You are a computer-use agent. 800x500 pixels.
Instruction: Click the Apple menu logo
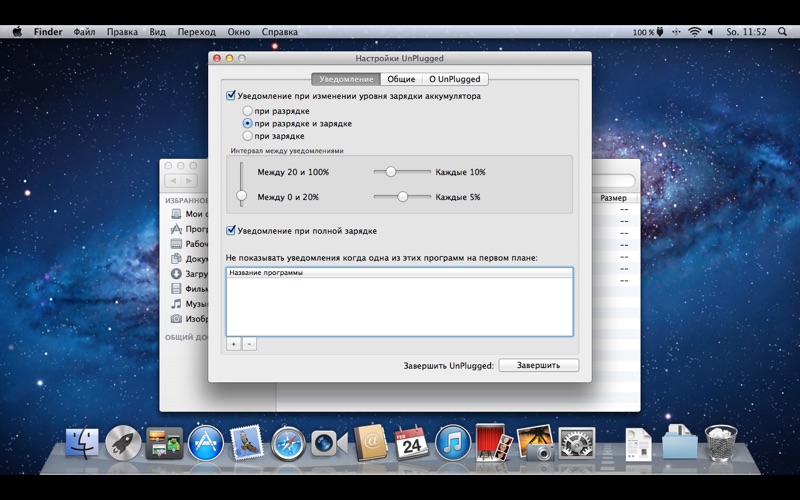click(x=17, y=32)
